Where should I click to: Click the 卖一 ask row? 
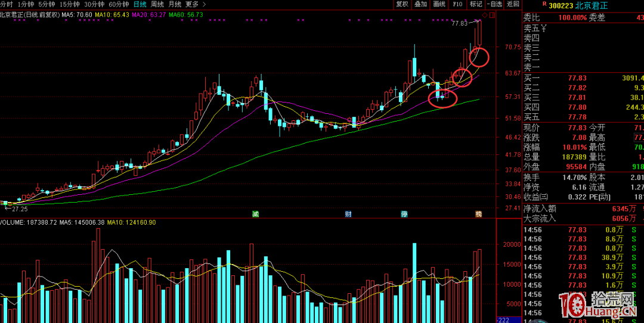click(x=584, y=67)
